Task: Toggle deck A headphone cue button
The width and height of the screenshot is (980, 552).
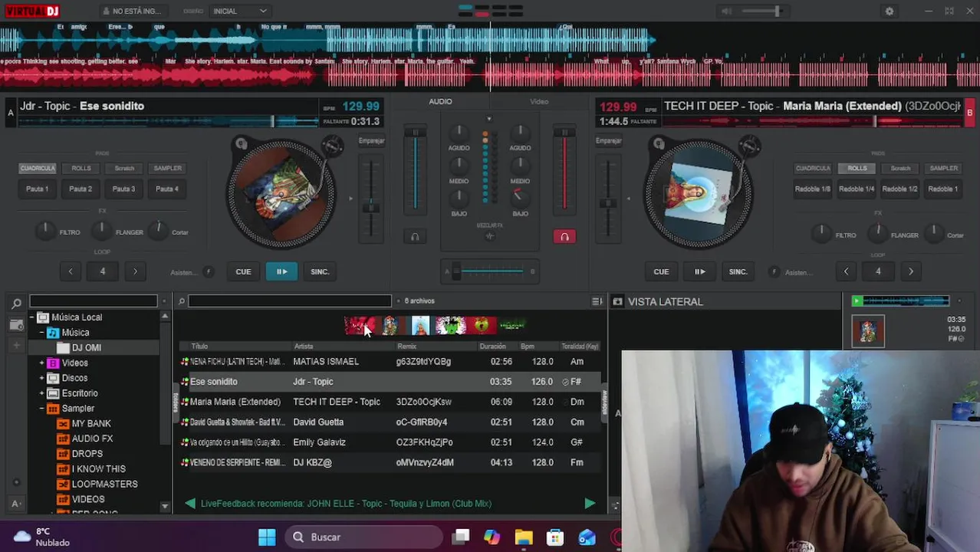Action: [415, 237]
